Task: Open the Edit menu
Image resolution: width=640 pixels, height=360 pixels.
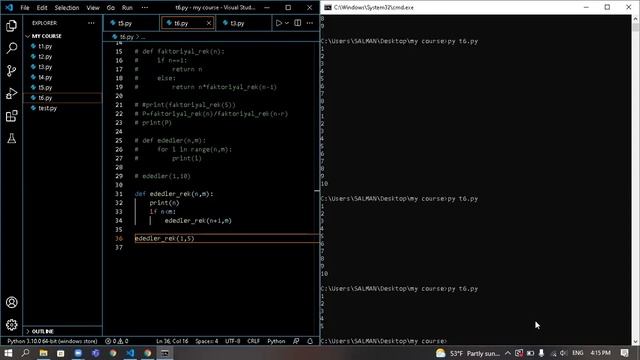Action: click(42, 8)
